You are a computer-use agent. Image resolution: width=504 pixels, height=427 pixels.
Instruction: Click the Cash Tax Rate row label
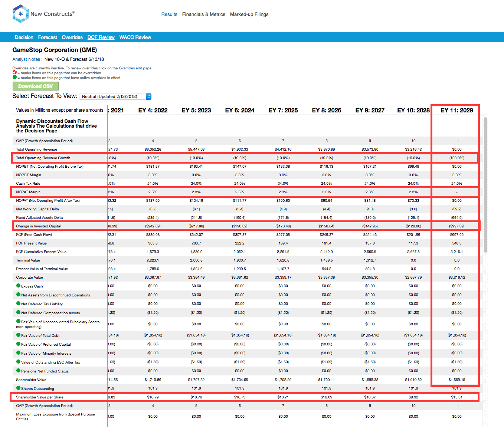pos(28,184)
